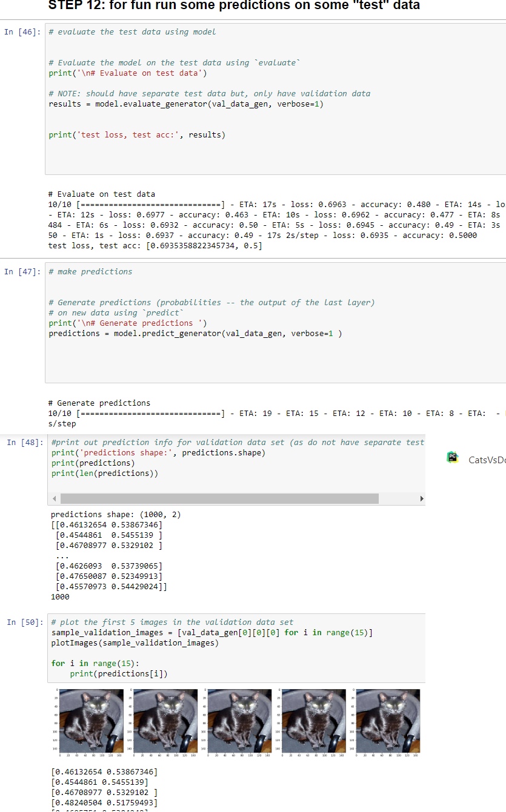Click the left scroll arrow in cell 48
Viewport: 506px width, 812px height.
tap(55, 498)
